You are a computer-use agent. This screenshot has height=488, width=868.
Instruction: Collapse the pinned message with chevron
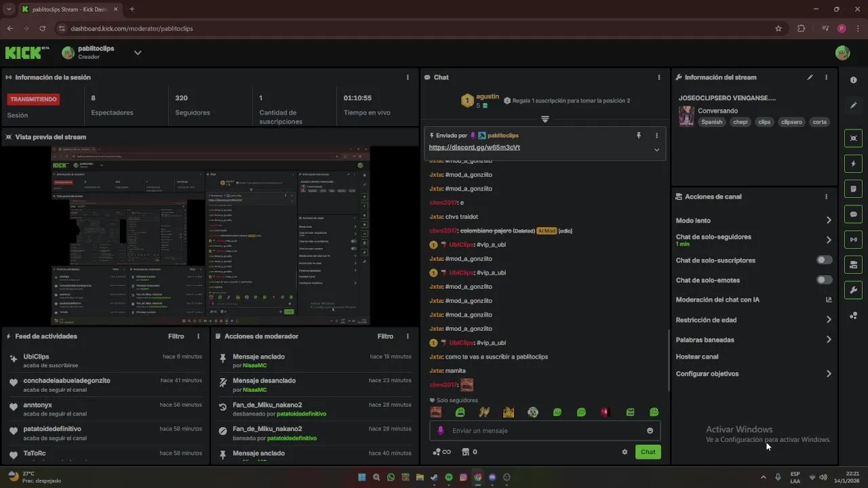[x=656, y=150]
